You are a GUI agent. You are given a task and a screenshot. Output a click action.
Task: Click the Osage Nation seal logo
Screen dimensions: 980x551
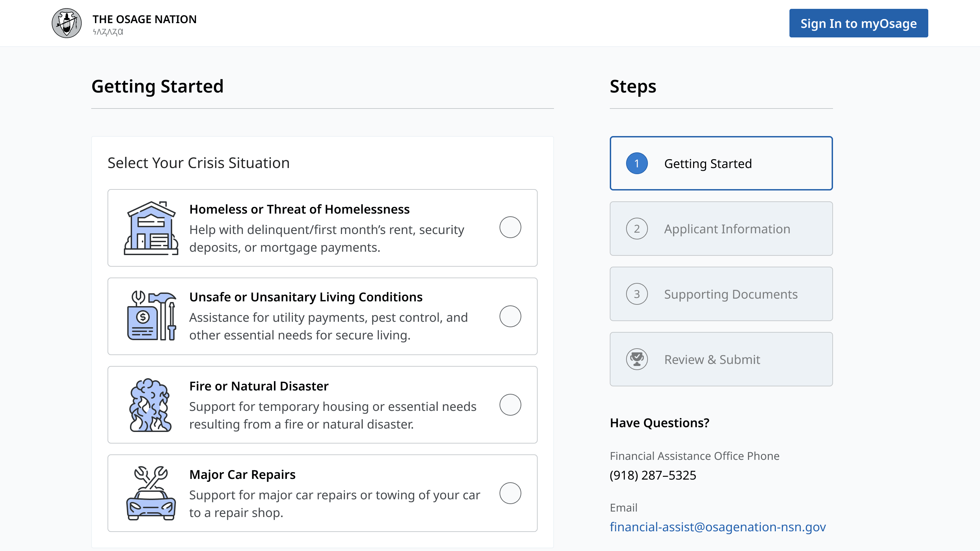pos(67,23)
